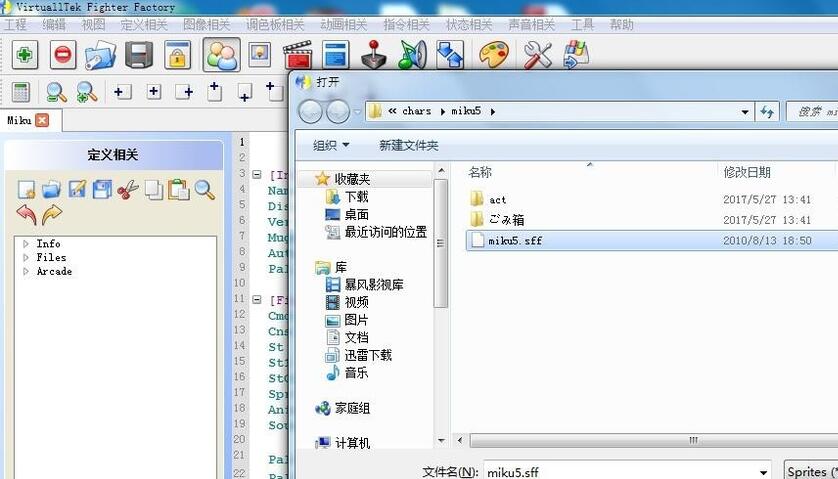838x479 pixels.
Task: Click the calculator icon in second toolbar
Action: 21,92
